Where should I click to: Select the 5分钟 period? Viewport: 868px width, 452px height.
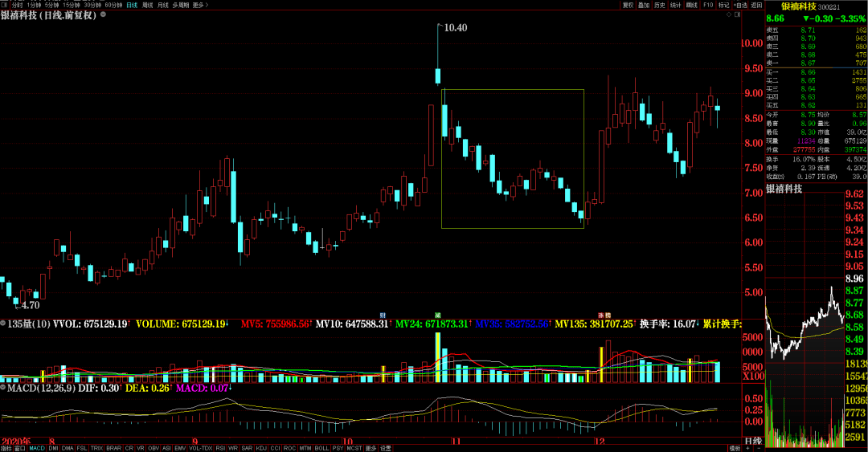tap(52, 5)
